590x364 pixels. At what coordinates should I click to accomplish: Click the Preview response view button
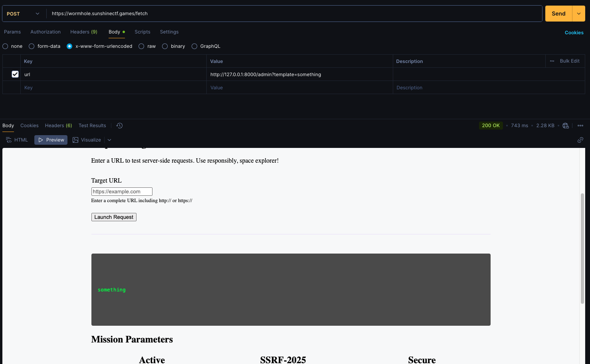[51, 140]
